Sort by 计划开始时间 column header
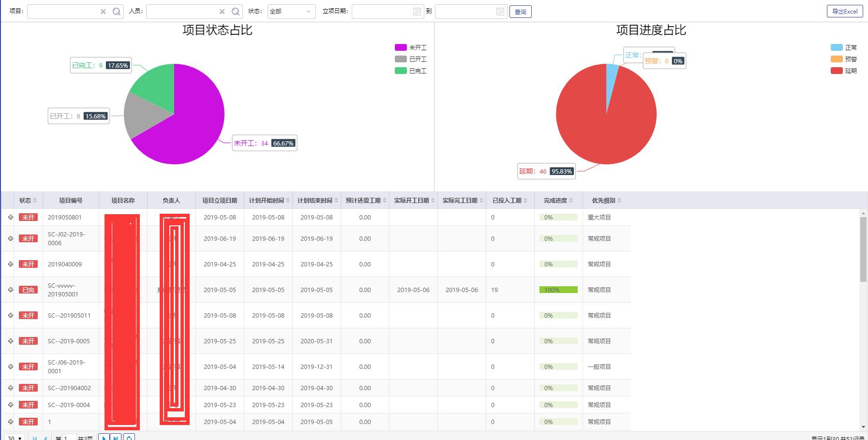 click(x=268, y=200)
